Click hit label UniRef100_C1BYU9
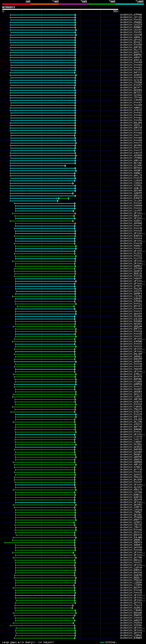Screen dimensions: 146x644 point(131,567)
